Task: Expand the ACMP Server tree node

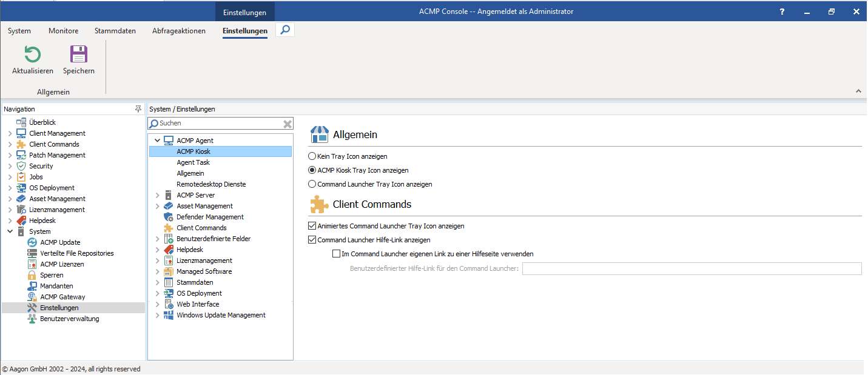Action: click(x=157, y=194)
